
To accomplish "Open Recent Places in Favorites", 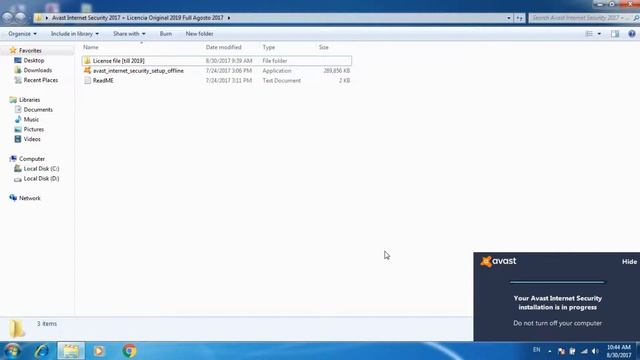I will click(x=40, y=80).
